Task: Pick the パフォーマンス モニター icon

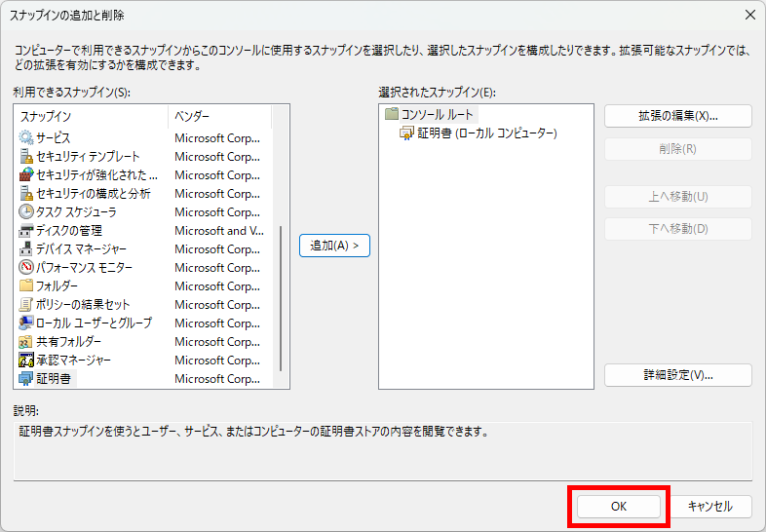Action: pyautogui.click(x=26, y=268)
